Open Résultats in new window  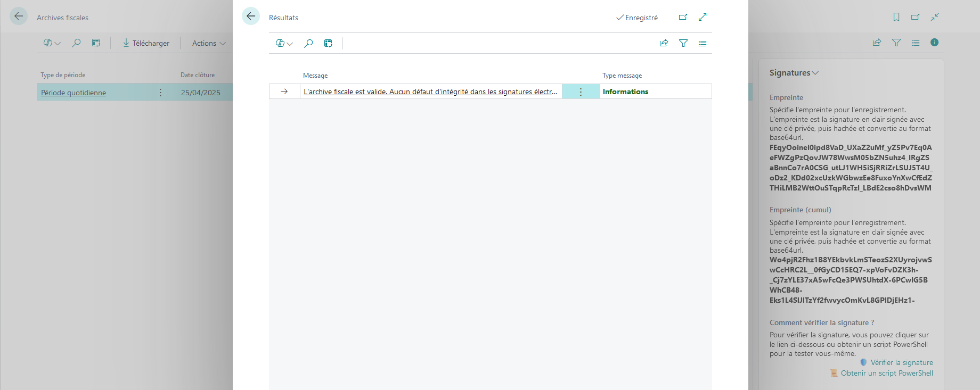[x=683, y=17]
